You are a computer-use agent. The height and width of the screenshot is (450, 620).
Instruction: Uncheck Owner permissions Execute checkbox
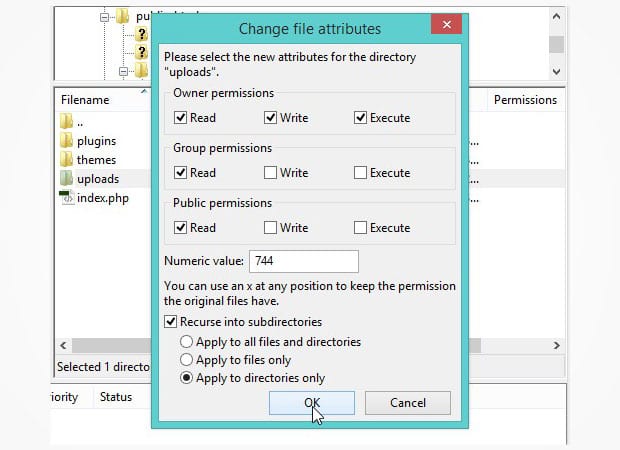360,117
